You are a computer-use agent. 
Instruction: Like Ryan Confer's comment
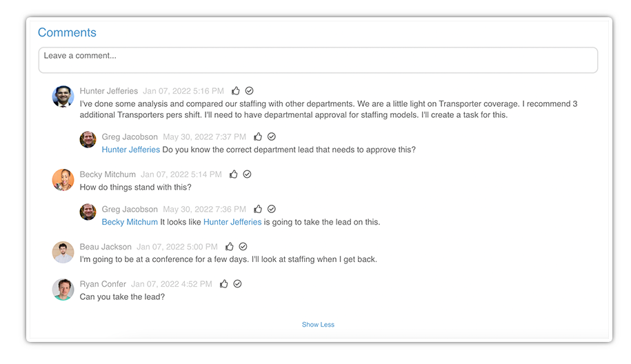point(224,284)
